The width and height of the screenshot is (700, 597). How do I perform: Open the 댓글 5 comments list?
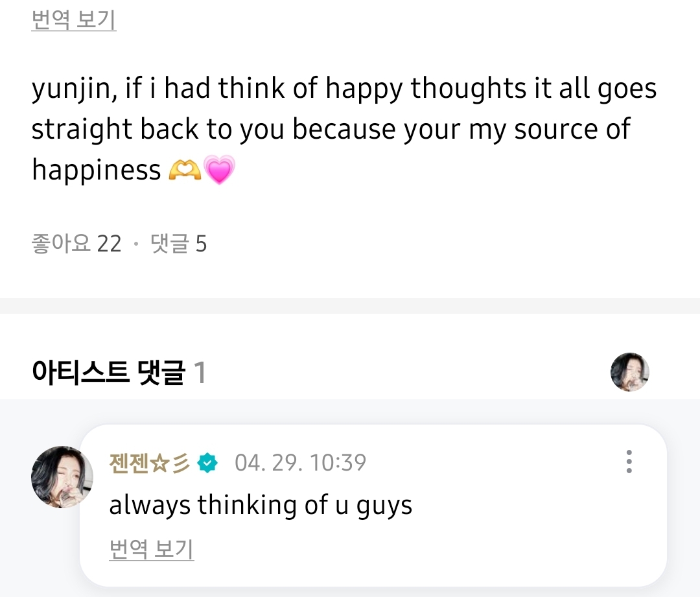178,244
